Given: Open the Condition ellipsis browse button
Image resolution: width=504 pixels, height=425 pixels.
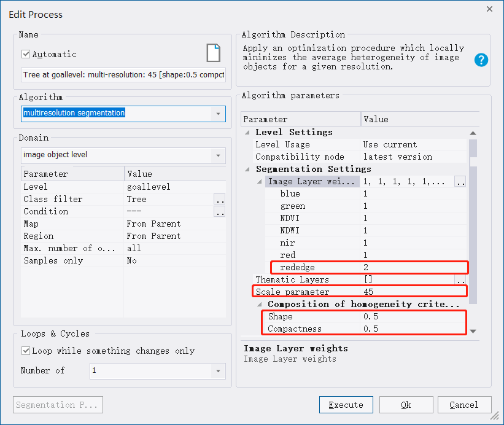Looking at the screenshot, I should (x=220, y=212).
